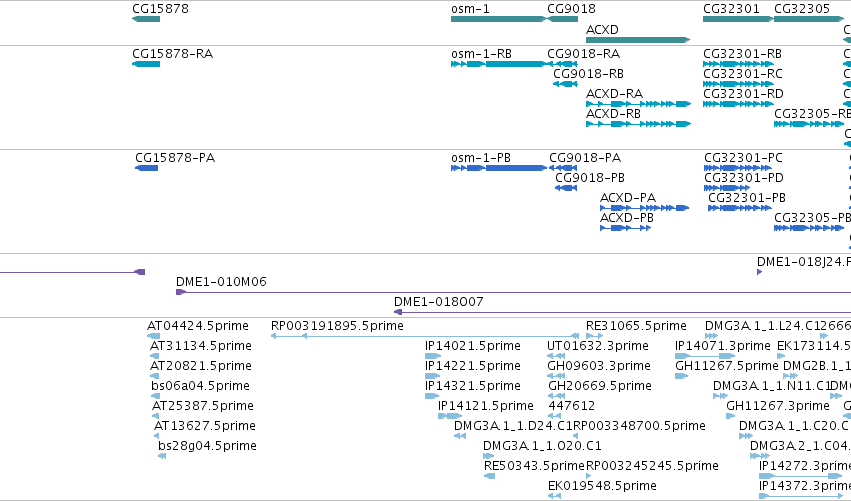Click the CG9018-RA transcript label
Screen dimensions: 851x501
click(x=583, y=54)
